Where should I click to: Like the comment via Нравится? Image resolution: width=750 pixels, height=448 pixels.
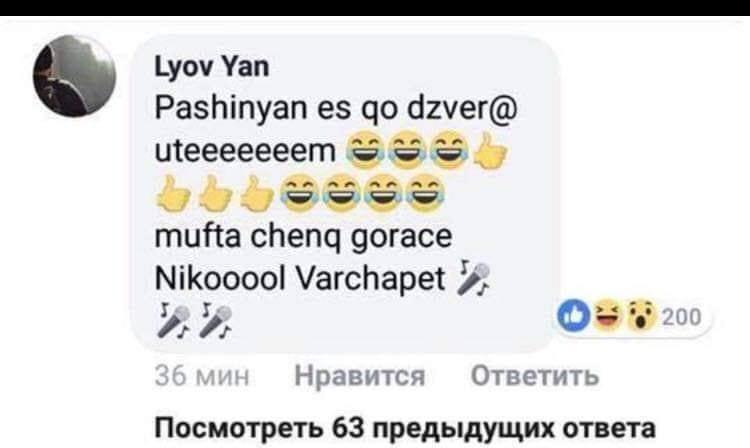coord(360,375)
